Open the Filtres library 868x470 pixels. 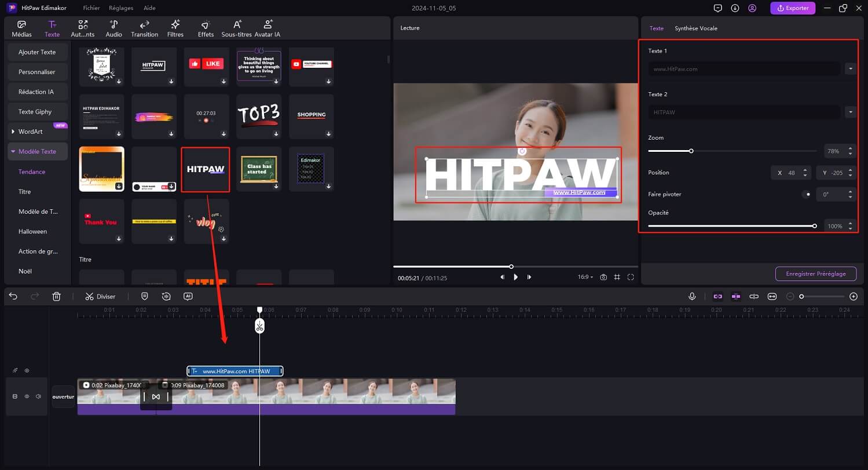pos(175,28)
